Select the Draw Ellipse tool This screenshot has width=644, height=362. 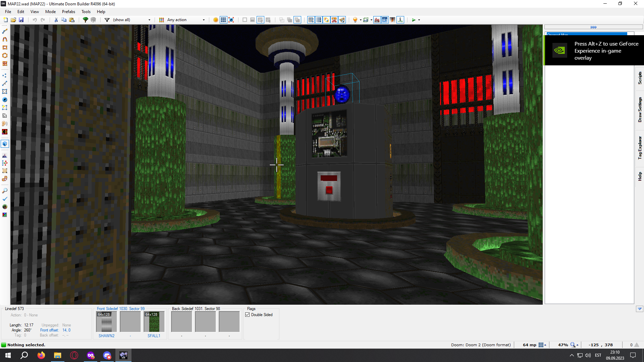(5, 55)
